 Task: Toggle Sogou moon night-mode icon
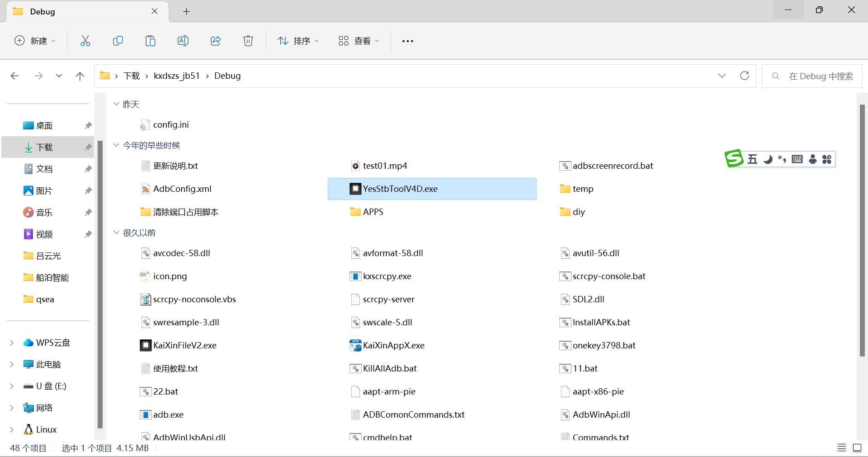coord(768,159)
